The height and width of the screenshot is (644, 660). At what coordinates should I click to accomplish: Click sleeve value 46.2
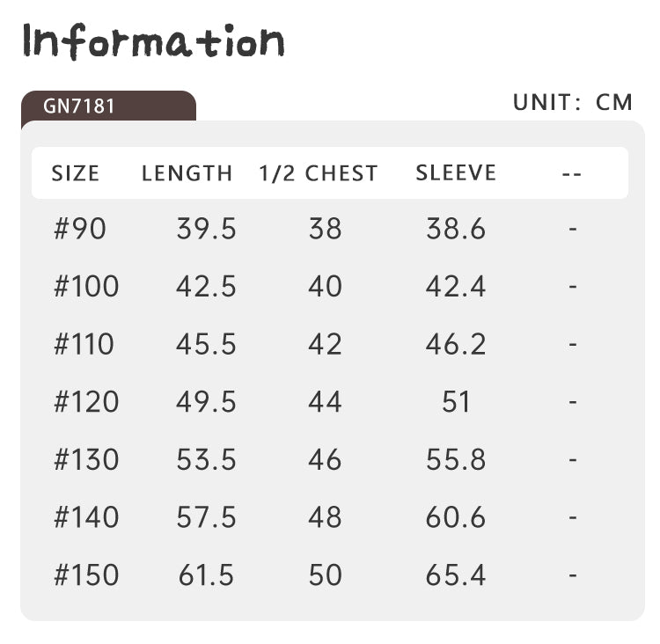tap(456, 344)
